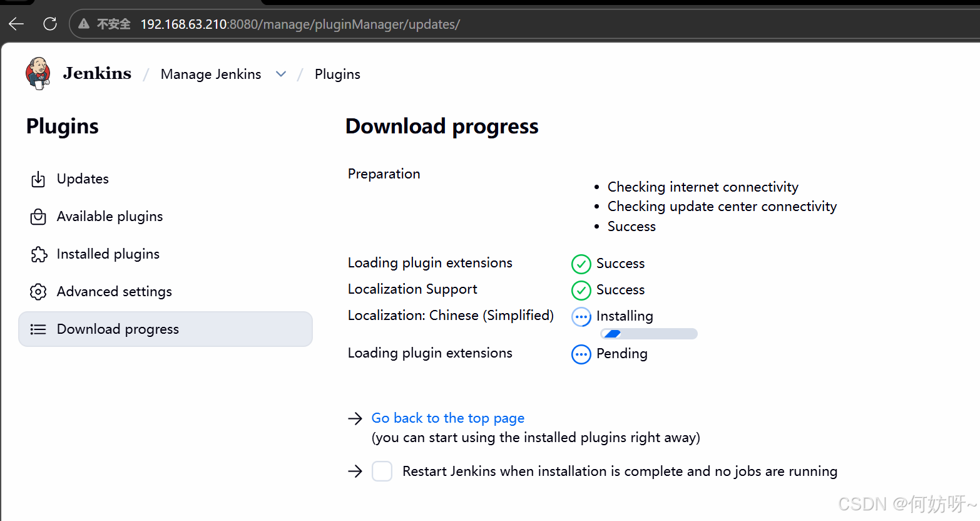The width and height of the screenshot is (980, 521).
Task: Click the green check beside first Loading plugin extensions
Action: 581,264
